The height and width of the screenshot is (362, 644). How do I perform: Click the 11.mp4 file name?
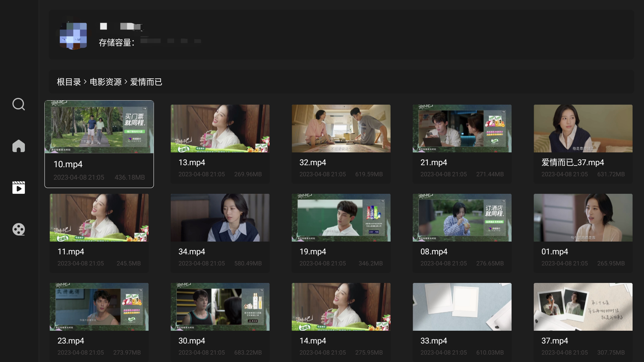71,252
